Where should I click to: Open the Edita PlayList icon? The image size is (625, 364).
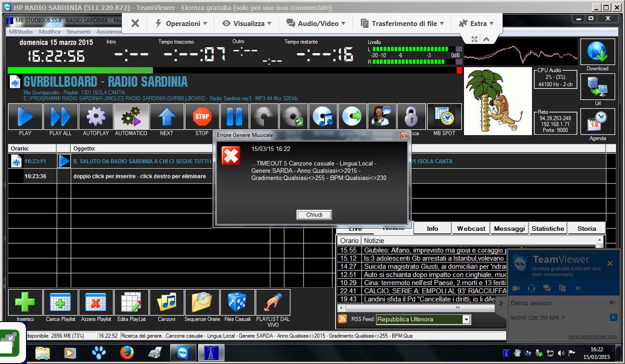tap(131, 302)
